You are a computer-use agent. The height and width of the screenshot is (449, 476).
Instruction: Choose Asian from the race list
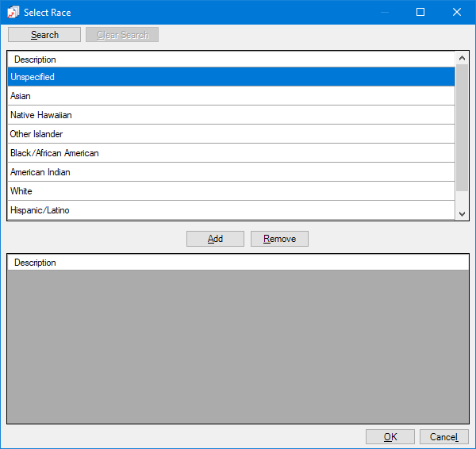[x=230, y=96]
